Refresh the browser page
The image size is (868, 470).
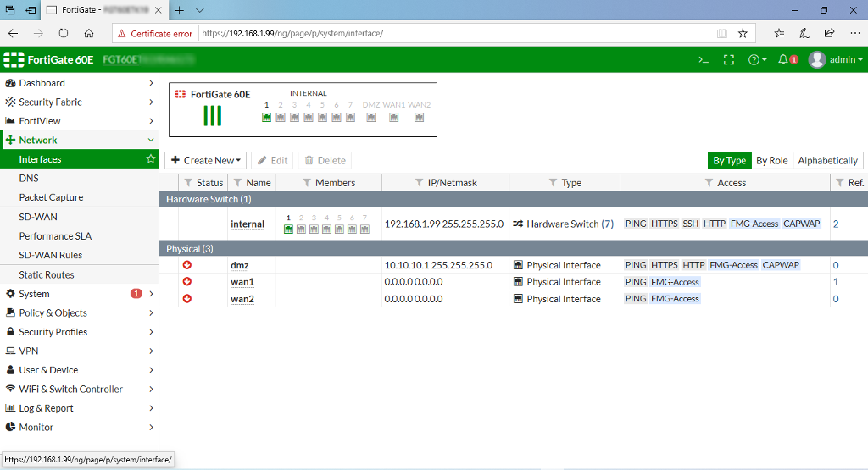(x=63, y=33)
